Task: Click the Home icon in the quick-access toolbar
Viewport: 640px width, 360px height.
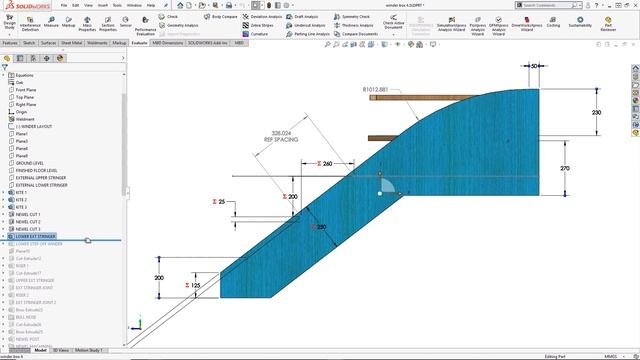Action: [180, 5]
